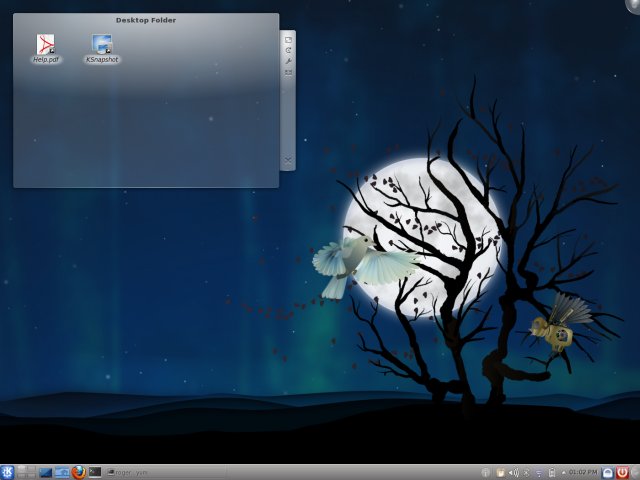Click the widget resize handle icon
Image resolution: width=640 pixels, height=480 pixels.
click(288, 40)
